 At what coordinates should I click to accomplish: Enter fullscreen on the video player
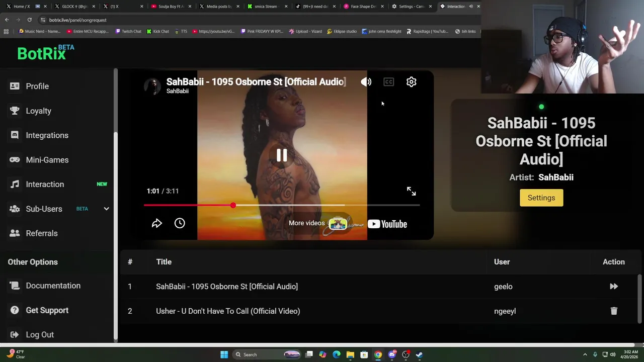pos(411,191)
